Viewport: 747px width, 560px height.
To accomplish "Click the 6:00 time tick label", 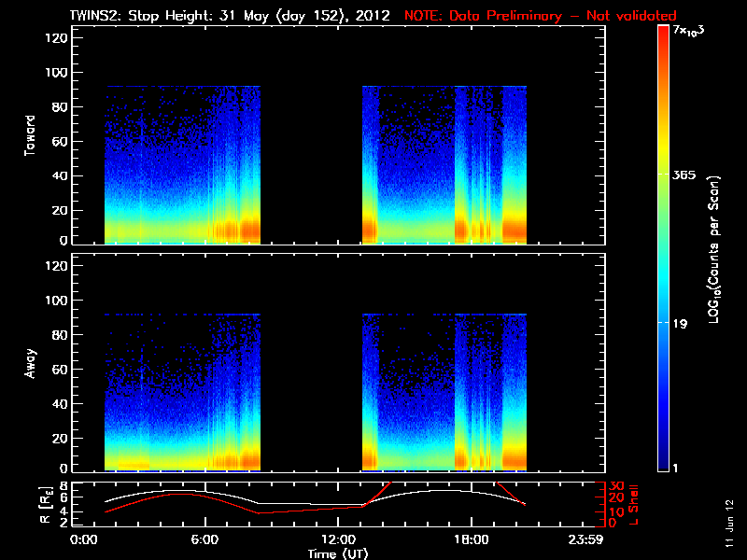I will tap(204, 539).
